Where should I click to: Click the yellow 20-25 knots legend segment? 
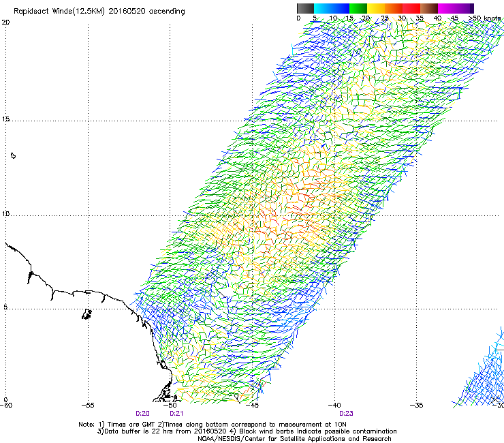coord(376,8)
